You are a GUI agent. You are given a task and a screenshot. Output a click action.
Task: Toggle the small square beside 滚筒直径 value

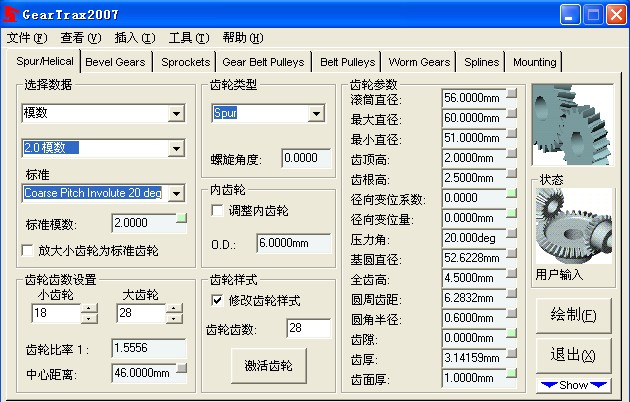(511, 93)
